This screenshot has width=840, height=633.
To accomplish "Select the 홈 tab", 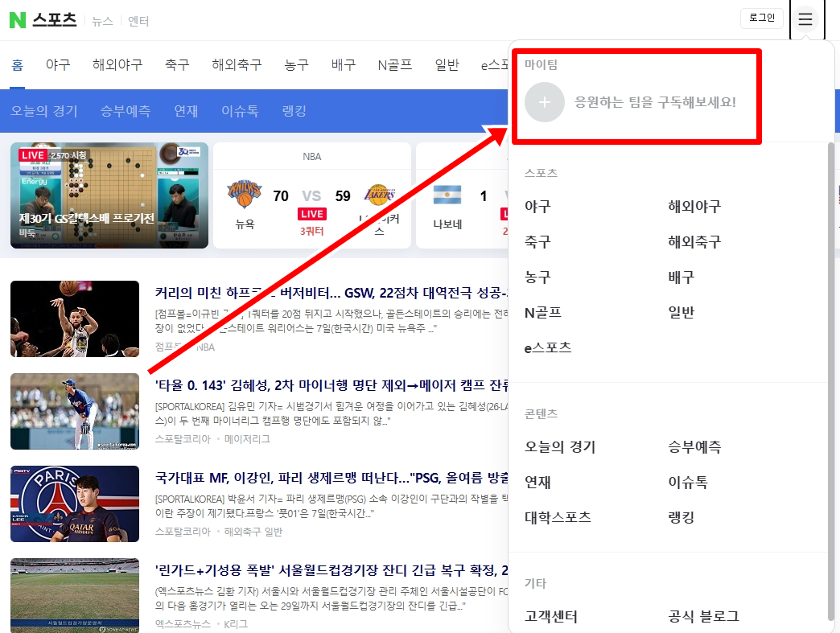I will coord(17,65).
